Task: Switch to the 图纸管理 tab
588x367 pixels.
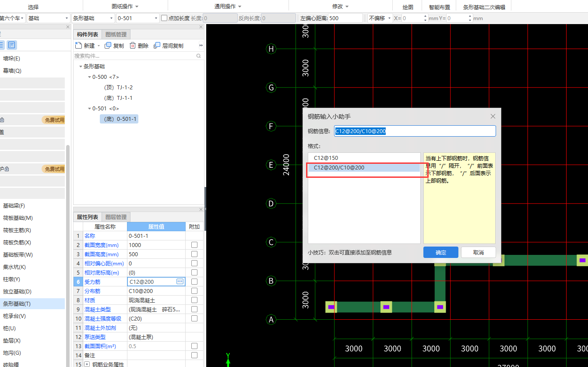Action: click(x=116, y=35)
